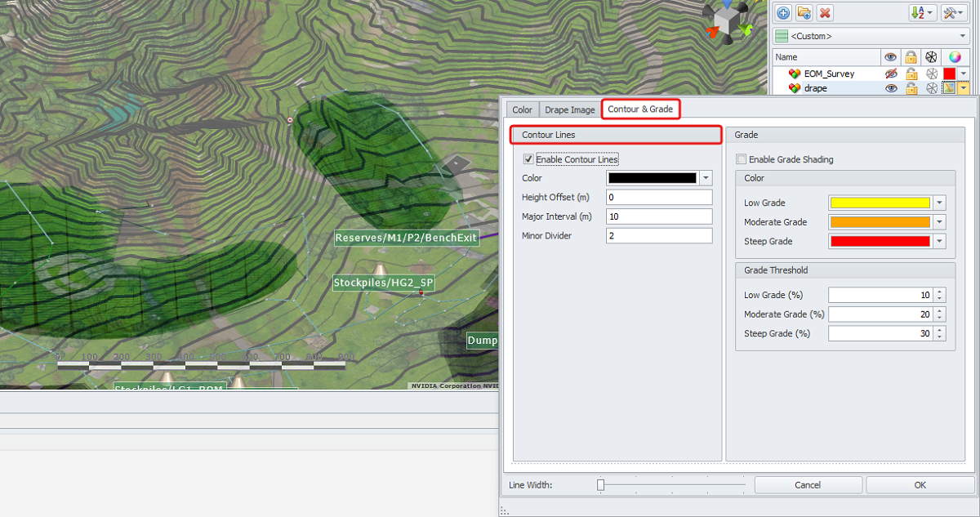Click the Height Offset (m) field

(x=659, y=198)
